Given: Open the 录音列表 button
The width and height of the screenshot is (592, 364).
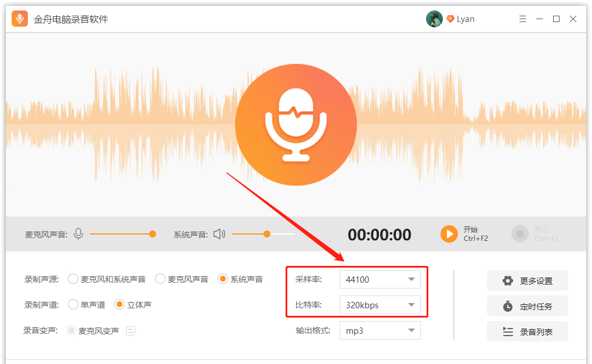Looking at the screenshot, I should (527, 331).
